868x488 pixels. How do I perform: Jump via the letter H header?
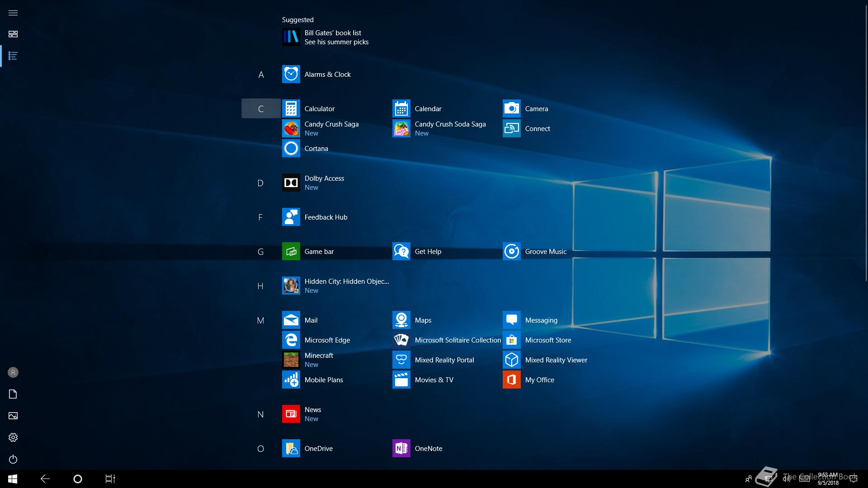click(260, 286)
